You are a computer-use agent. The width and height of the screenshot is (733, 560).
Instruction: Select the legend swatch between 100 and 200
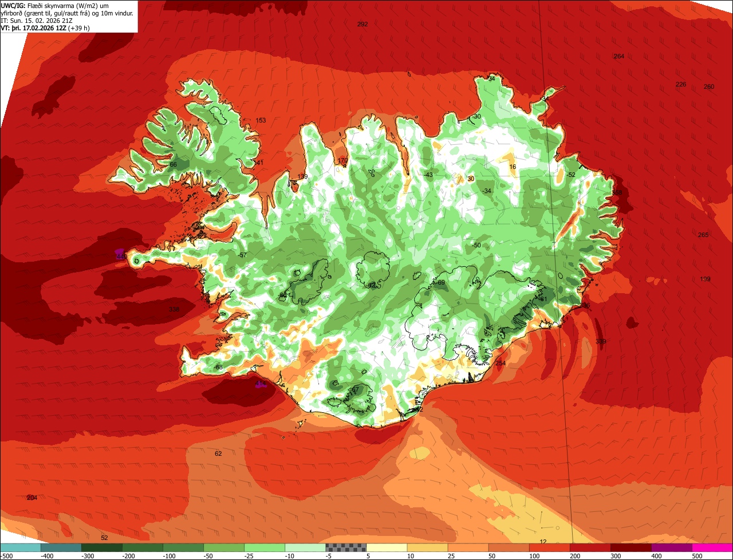tap(549, 547)
